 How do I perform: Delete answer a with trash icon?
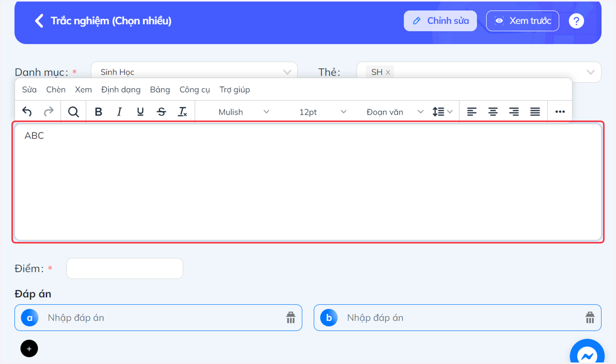click(291, 318)
